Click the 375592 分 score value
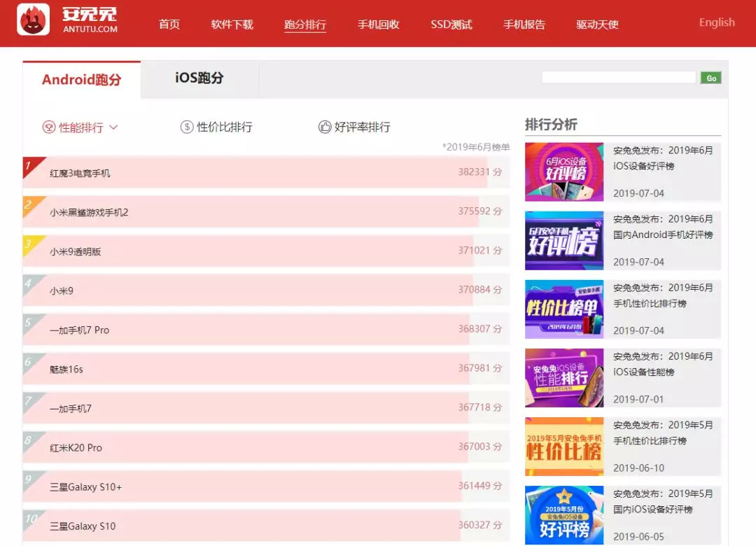This screenshot has width=756, height=546. [x=479, y=211]
